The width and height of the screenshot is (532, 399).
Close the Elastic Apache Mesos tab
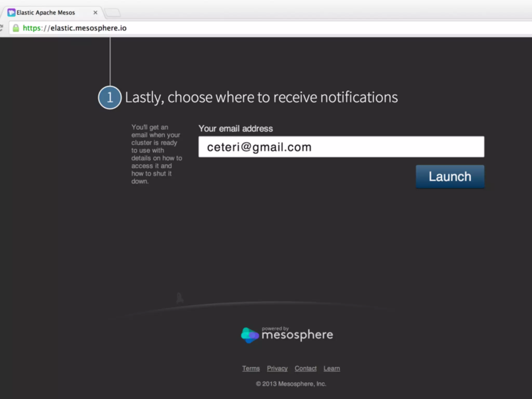[x=95, y=12]
